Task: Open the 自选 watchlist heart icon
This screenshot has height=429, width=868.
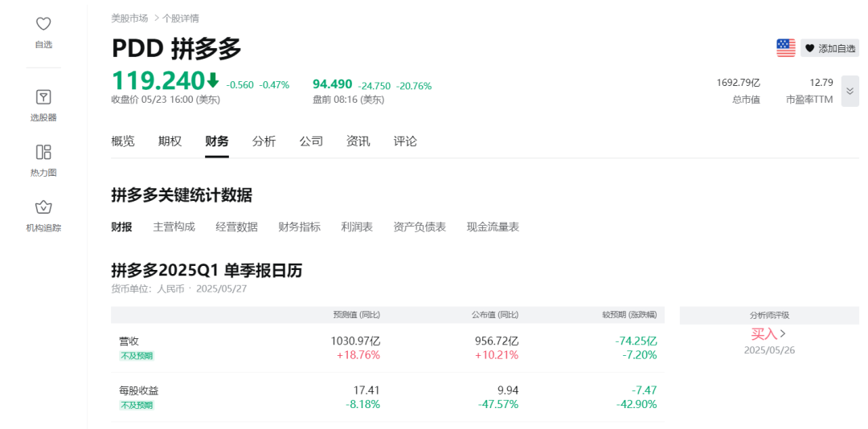Action: click(x=43, y=24)
